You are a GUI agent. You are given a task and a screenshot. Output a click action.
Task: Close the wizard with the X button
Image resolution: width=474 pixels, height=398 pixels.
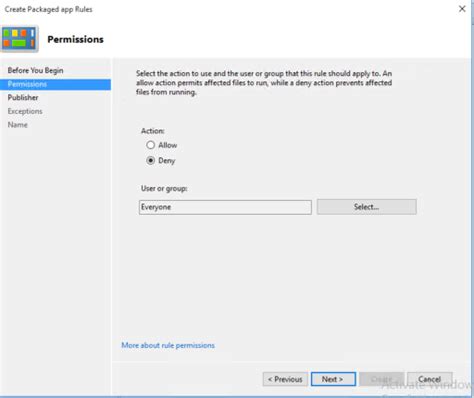click(462, 9)
